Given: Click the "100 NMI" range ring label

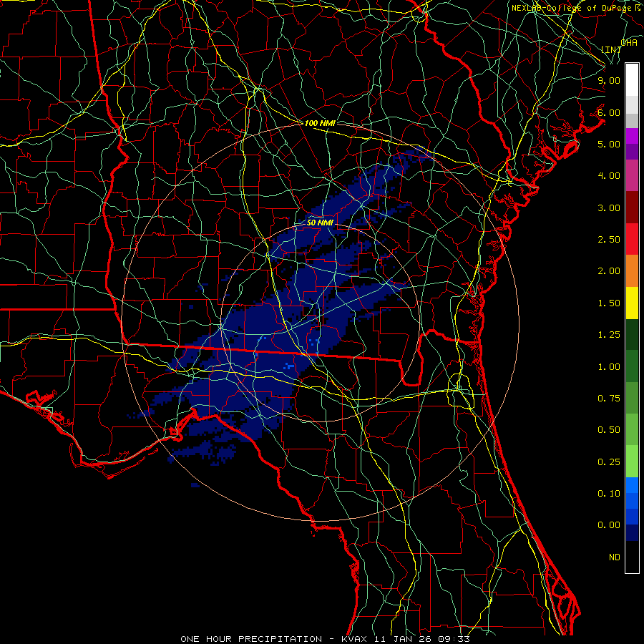Looking at the screenshot, I should [x=320, y=123].
